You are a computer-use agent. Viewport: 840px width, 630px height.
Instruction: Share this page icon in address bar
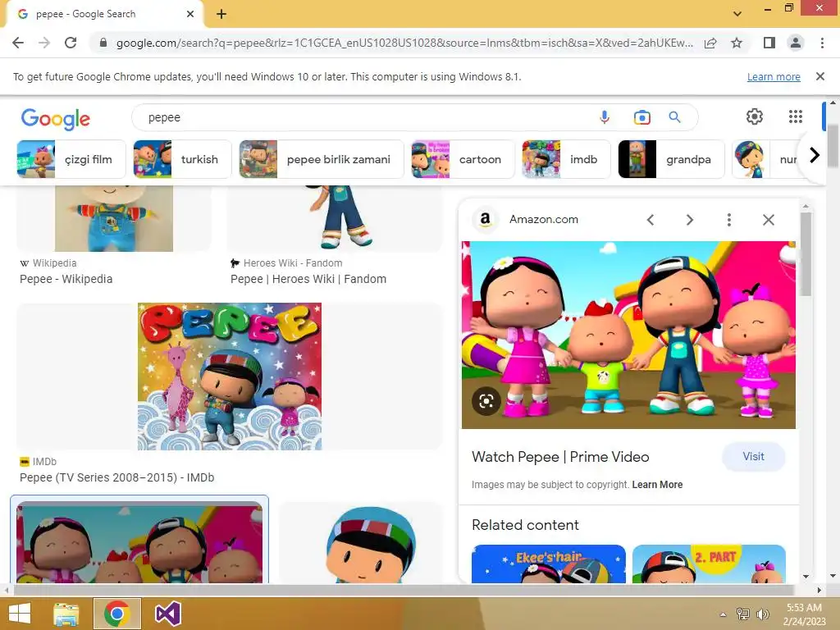[x=710, y=43]
